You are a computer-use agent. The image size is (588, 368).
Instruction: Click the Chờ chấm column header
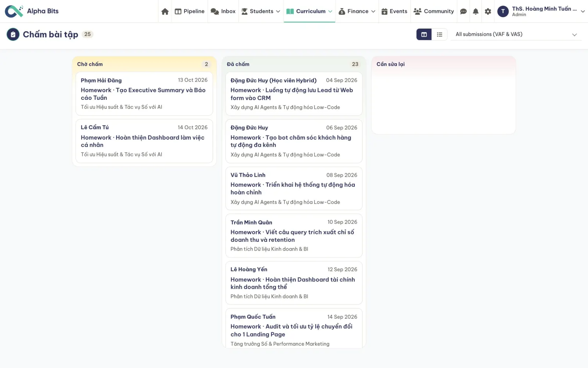(90, 64)
